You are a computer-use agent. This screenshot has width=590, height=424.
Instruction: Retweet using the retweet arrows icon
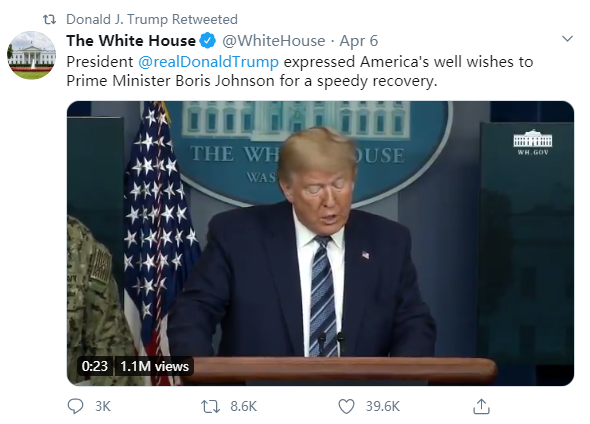[x=210, y=407]
